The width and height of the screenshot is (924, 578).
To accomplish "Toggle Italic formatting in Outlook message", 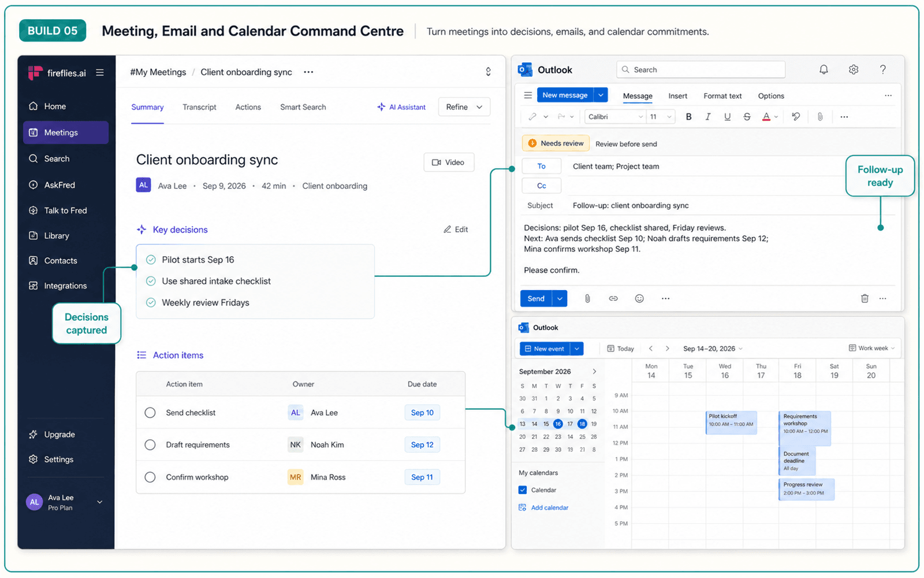I will [708, 117].
